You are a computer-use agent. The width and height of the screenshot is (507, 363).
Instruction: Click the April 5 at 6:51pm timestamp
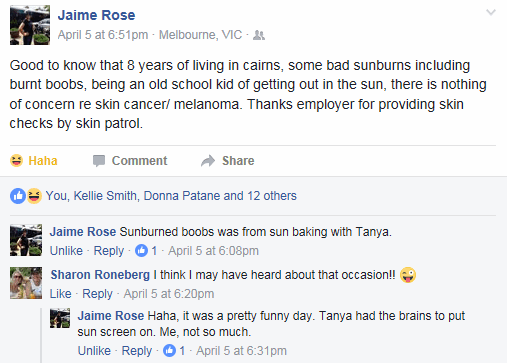click(x=103, y=35)
